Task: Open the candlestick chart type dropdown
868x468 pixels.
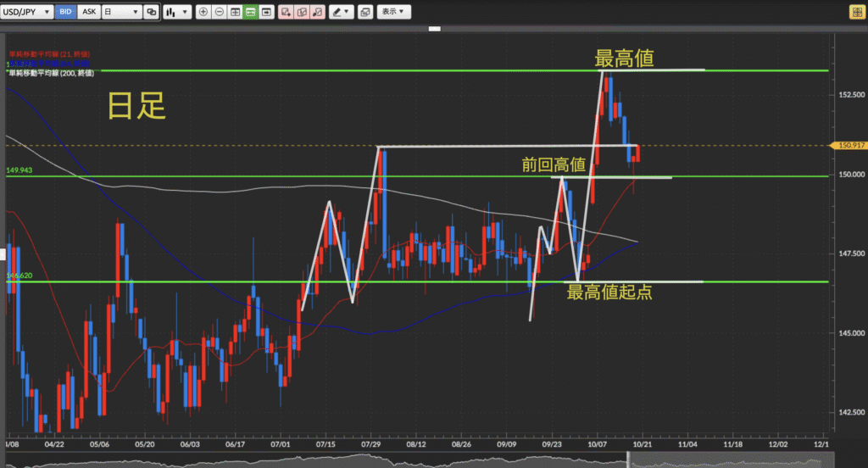Action: point(175,13)
